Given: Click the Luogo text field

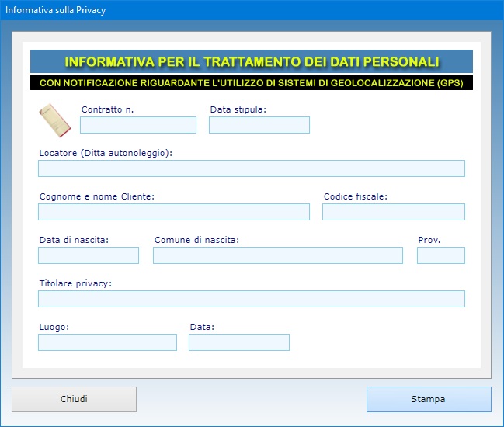Looking at the screenshot, I should [x=107, y=342].
